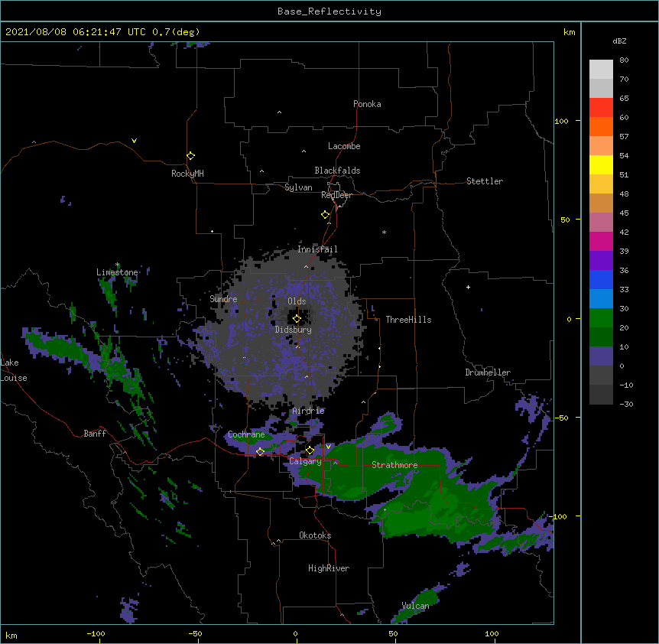The height and width of the screenshot is (644, 659).
Task: Select the yellow diamond marker south of RedDeer
Action: [x=326, y=214]
